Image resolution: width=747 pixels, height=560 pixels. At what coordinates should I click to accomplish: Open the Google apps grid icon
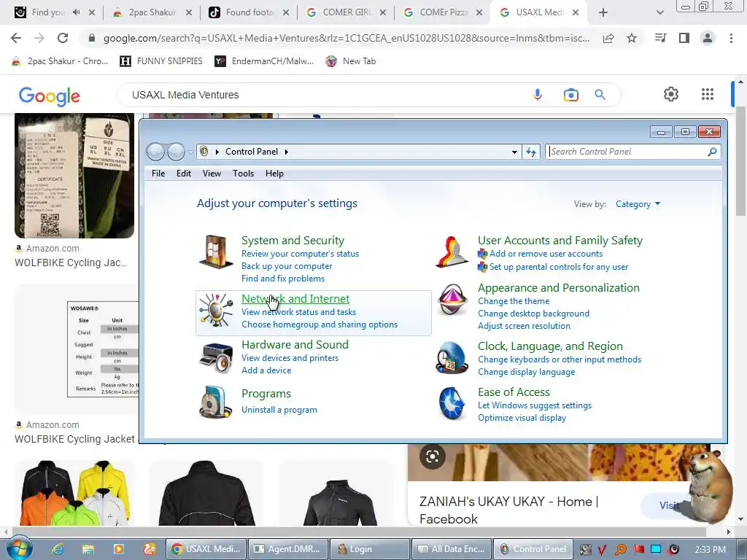tap(708, 94)
